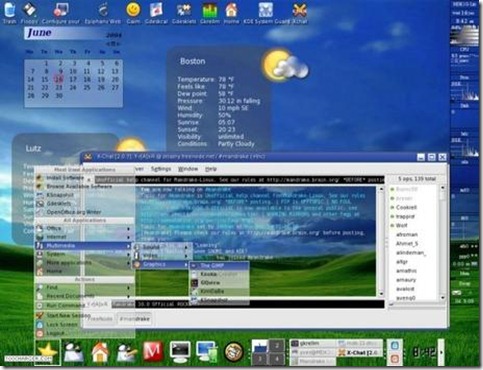Expand the Find submenu
Screen dimensions: 483x370
[84, 287]
